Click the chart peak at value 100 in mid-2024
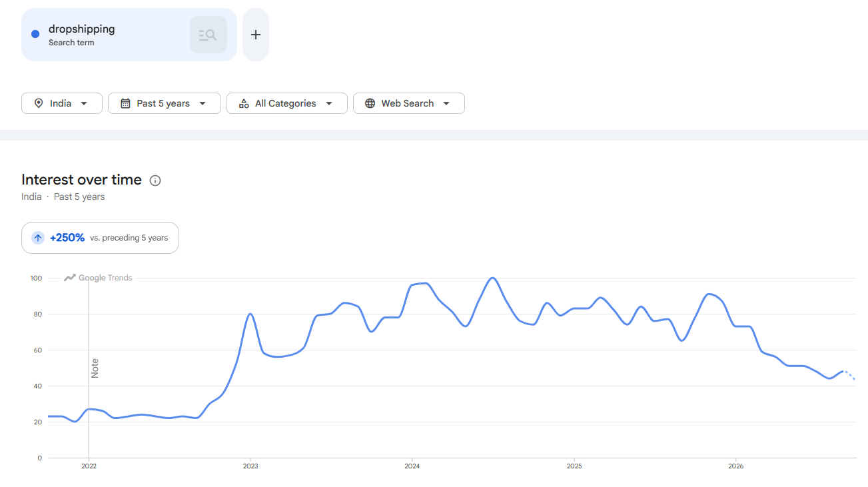Image resolution: width=868 pixels, height=487 pixels. point(492,278)
